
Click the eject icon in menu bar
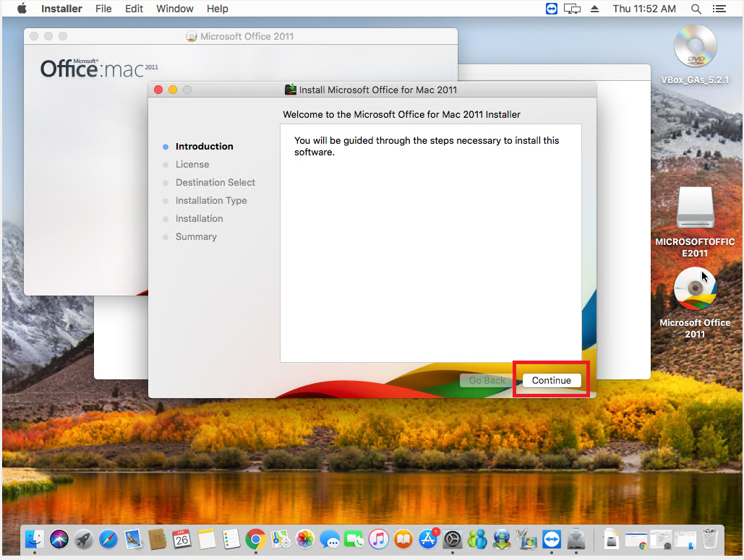pyautogui.click(x=595, y=9)
